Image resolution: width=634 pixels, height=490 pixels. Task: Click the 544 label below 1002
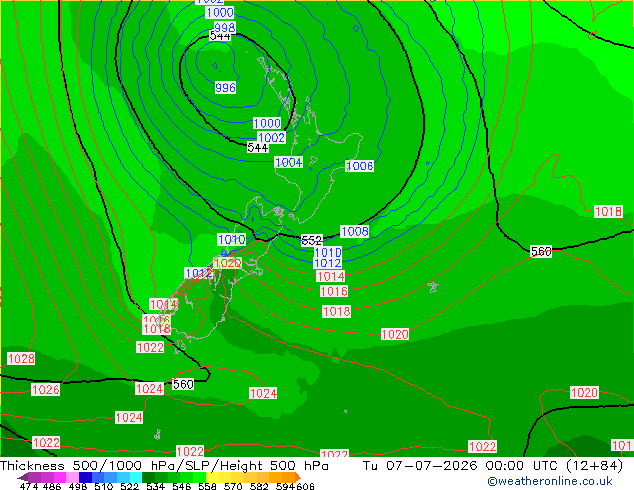coord(258,148)
